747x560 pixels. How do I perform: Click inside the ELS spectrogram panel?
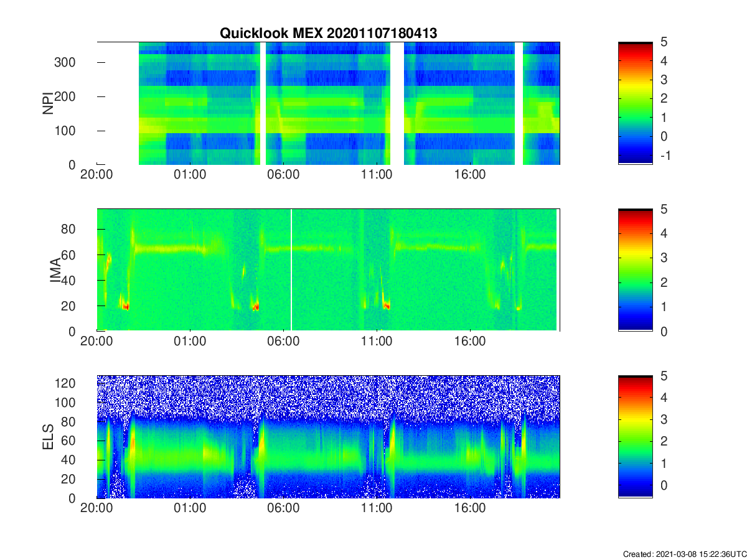(328, 437)
